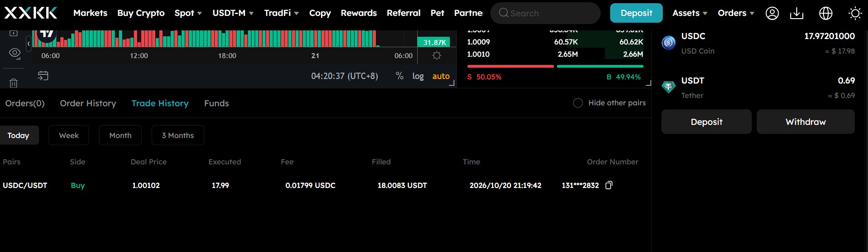Select order book price 1.0010
Image resolution: width=868 pixels, height=252 pixels.
coord(478,54)
